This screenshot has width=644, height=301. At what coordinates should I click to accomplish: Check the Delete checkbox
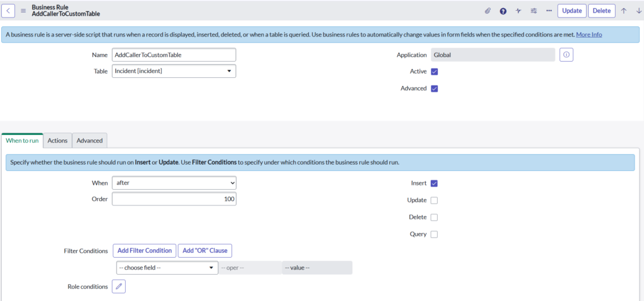point(434,217)
